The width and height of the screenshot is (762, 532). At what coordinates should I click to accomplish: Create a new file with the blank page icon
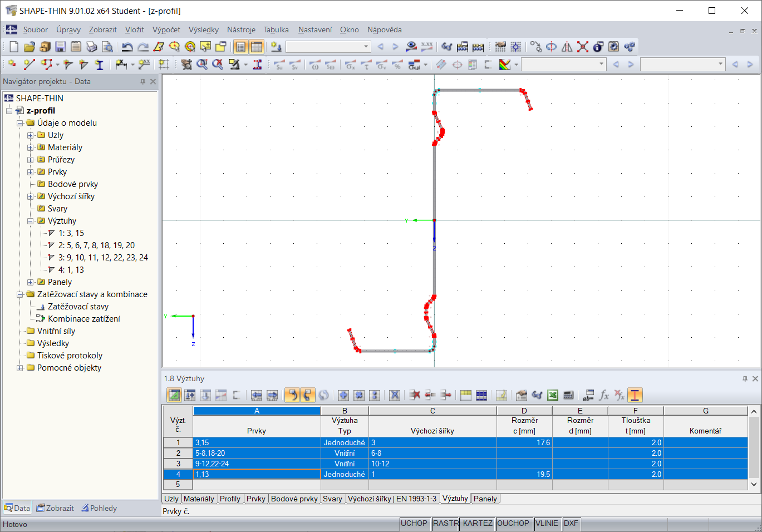tap(14, 47)
